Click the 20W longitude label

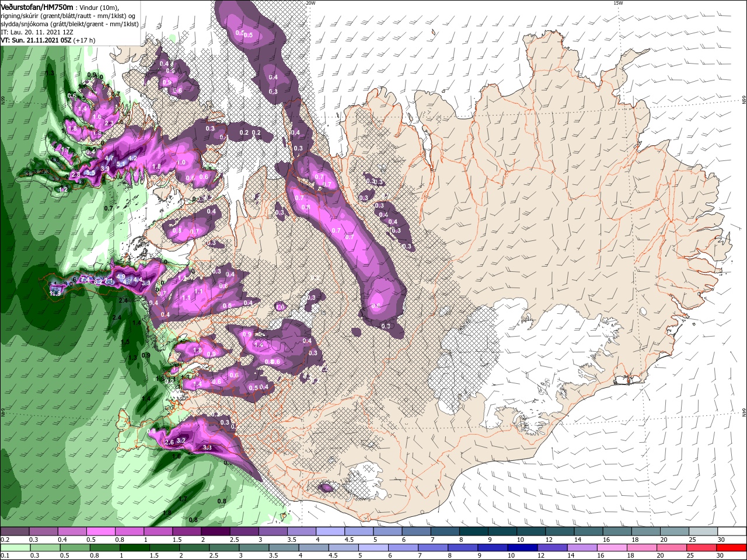click(310, 3)
